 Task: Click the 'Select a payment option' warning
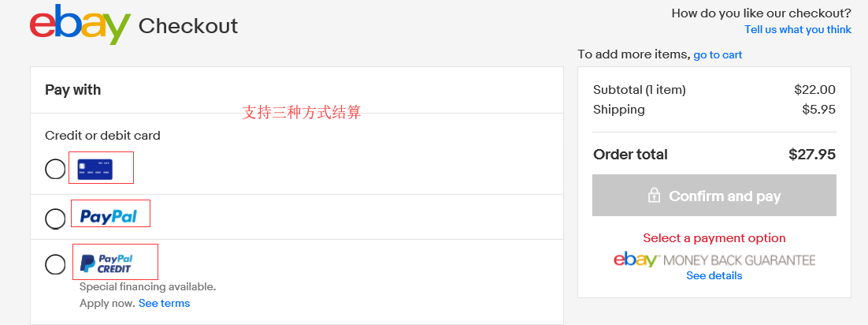point(714,237)
